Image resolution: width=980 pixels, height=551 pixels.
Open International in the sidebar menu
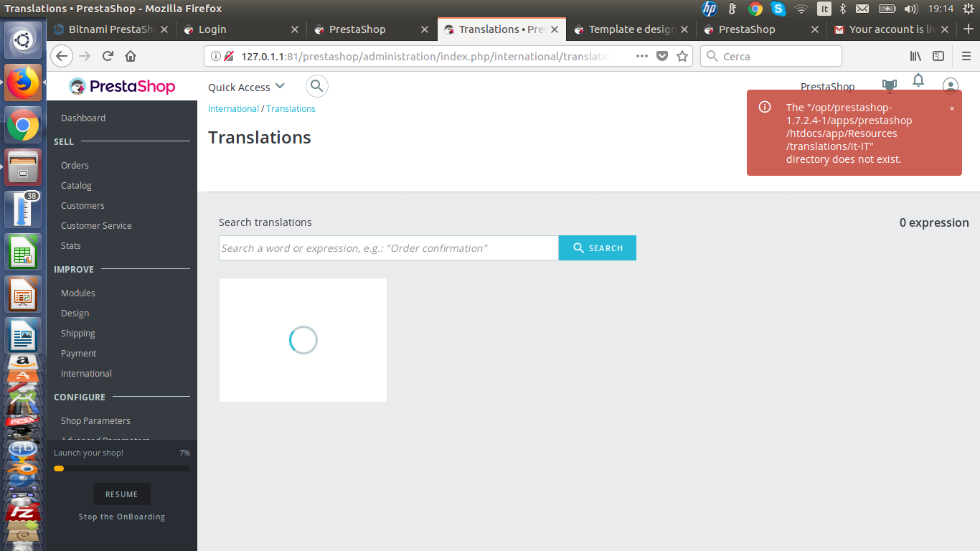coord(86,373)
